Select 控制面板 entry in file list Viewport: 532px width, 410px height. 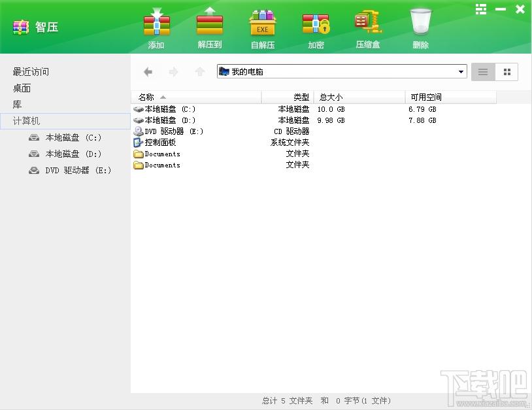(155, 143)
